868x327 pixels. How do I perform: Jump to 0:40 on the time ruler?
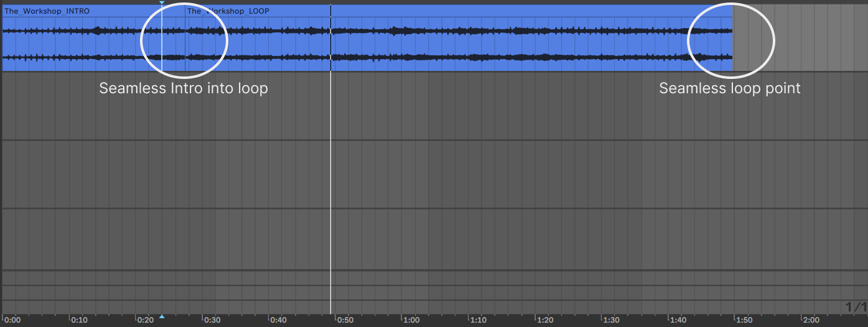[x=279, y=321]
